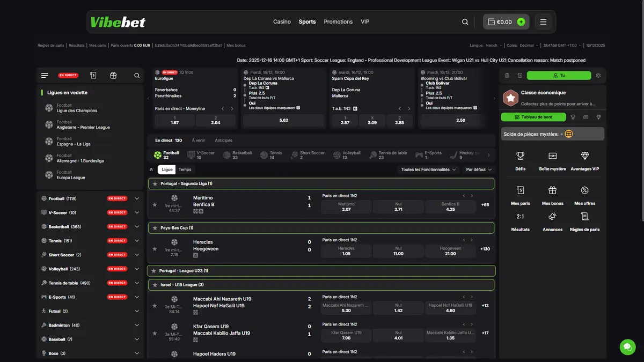The height and width of the screenshot is (362, 644).
Task: Expand Basketball (368) sidebar chevron
Action: pyautogui.click(x=136, y=226)
